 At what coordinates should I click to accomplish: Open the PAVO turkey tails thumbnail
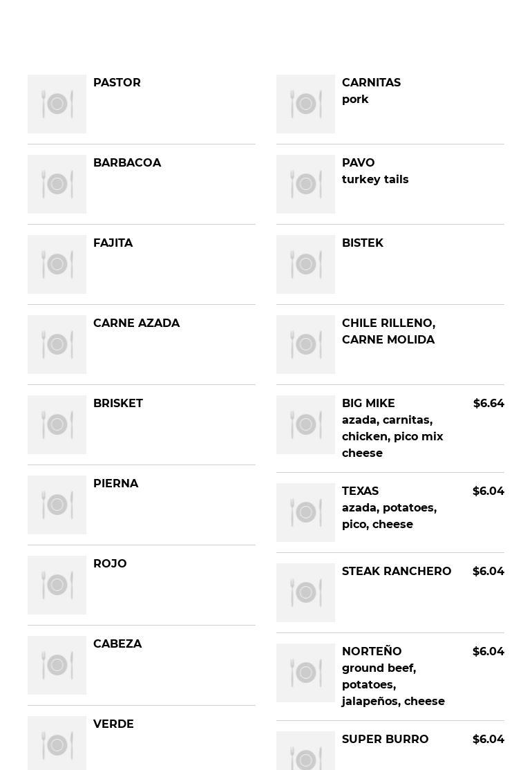pos(305,184)
